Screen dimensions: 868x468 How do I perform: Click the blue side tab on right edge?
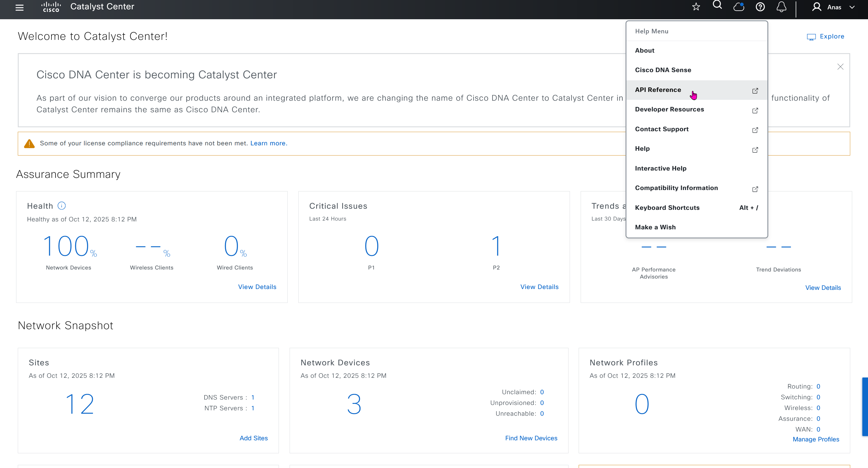(865, 407)
